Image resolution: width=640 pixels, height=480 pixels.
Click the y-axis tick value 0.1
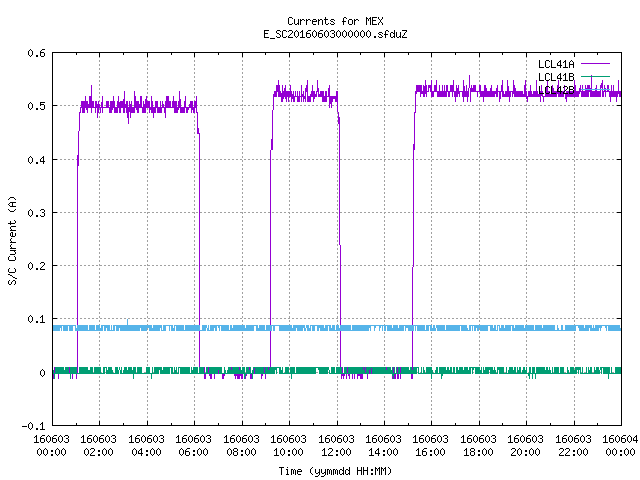(36, 319)
